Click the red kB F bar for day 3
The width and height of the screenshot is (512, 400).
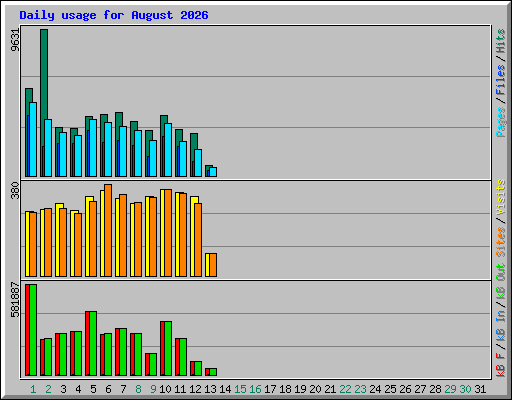pos(57,355)
